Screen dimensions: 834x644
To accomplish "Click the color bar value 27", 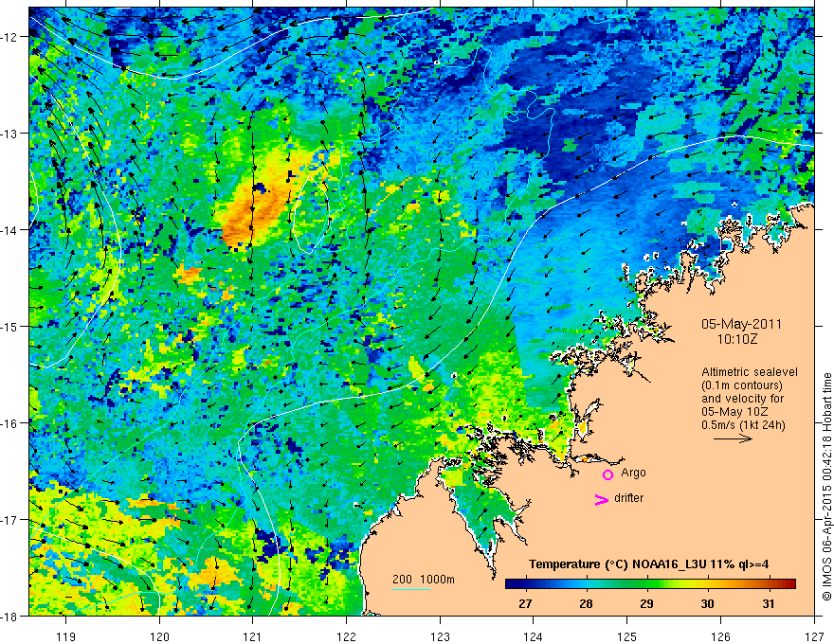I will pyautogui.click(x=525, y=604).
